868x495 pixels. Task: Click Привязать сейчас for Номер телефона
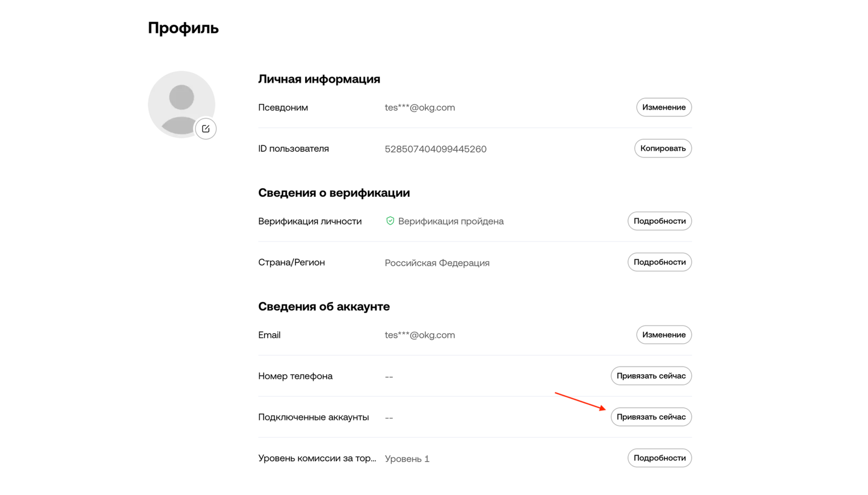[651, 376]
